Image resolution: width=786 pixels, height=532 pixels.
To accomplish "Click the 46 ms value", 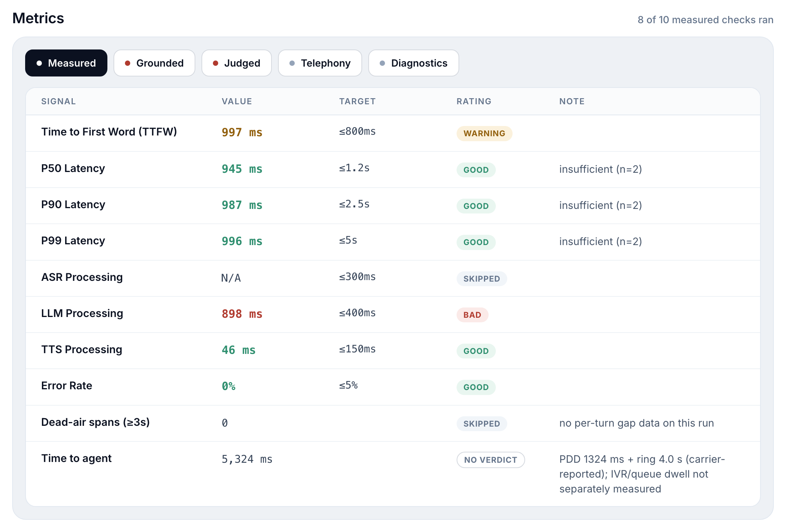I will [238, 350].
